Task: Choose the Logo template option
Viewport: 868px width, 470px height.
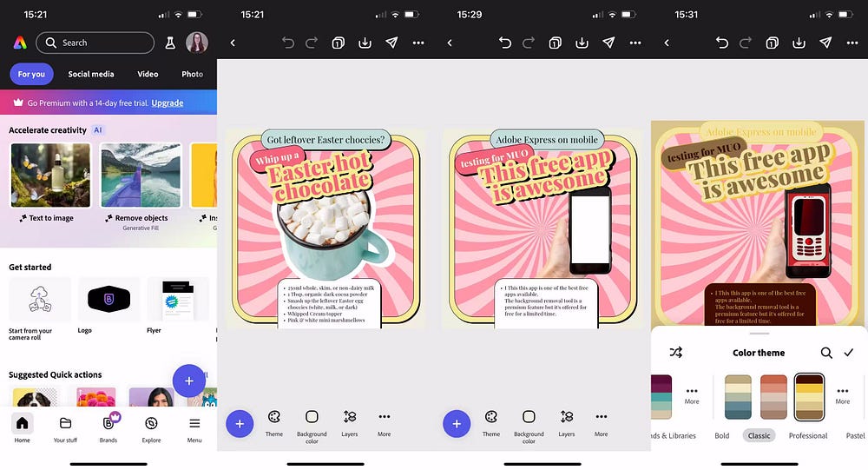Action: [108, 306]
